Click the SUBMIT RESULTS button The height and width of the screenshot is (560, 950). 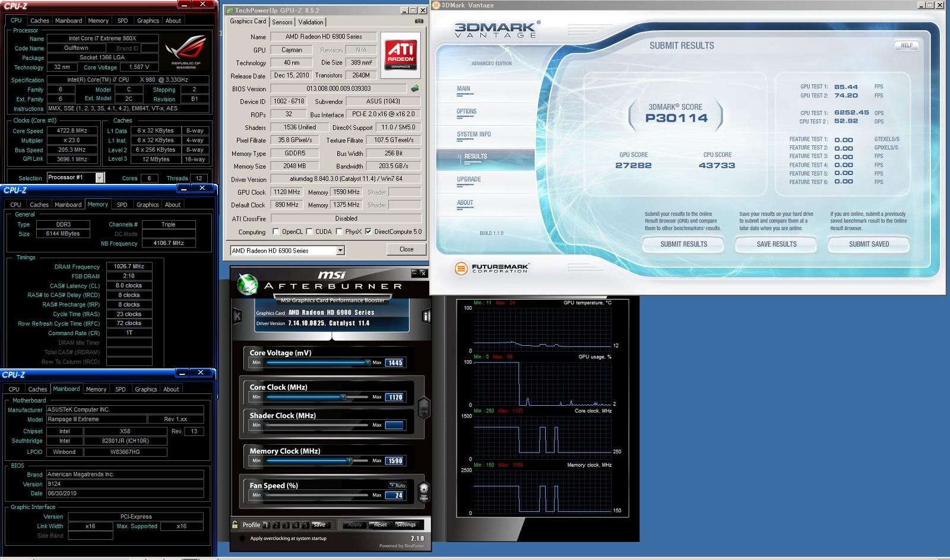(683, 244)
